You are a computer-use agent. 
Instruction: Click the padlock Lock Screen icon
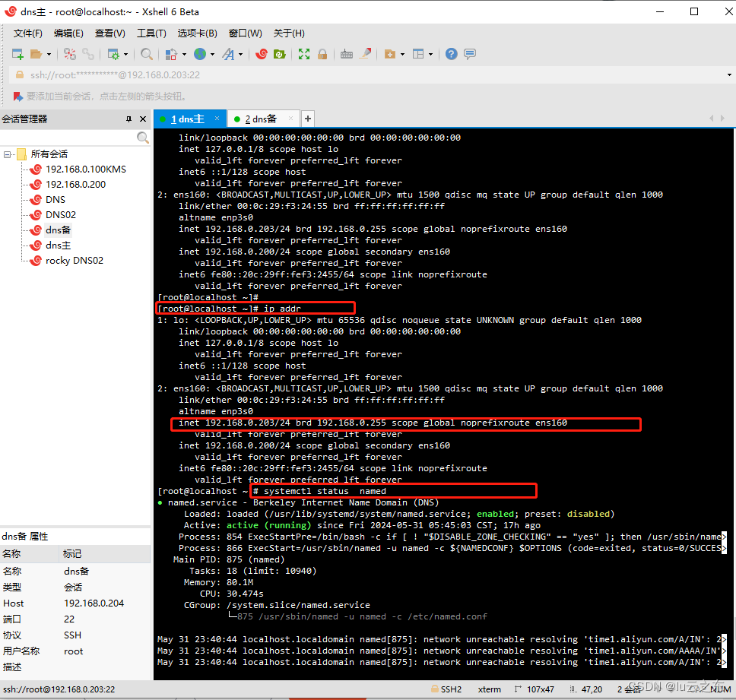(322, 54)
